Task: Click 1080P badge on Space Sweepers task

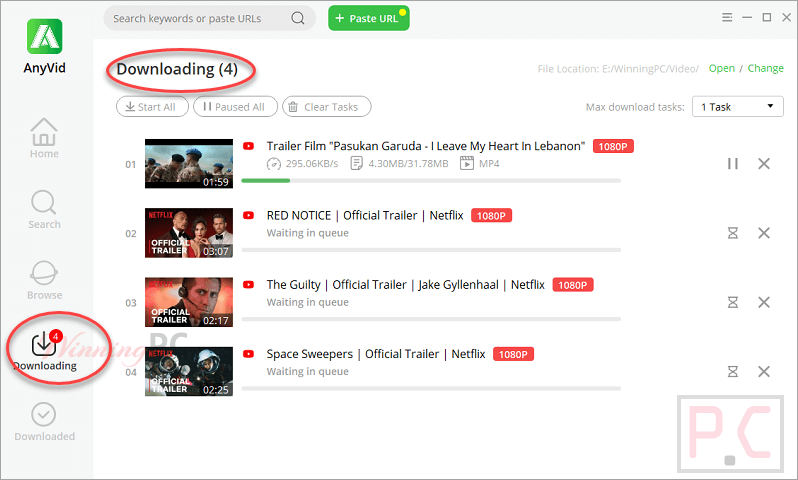Action: point(513,354)
